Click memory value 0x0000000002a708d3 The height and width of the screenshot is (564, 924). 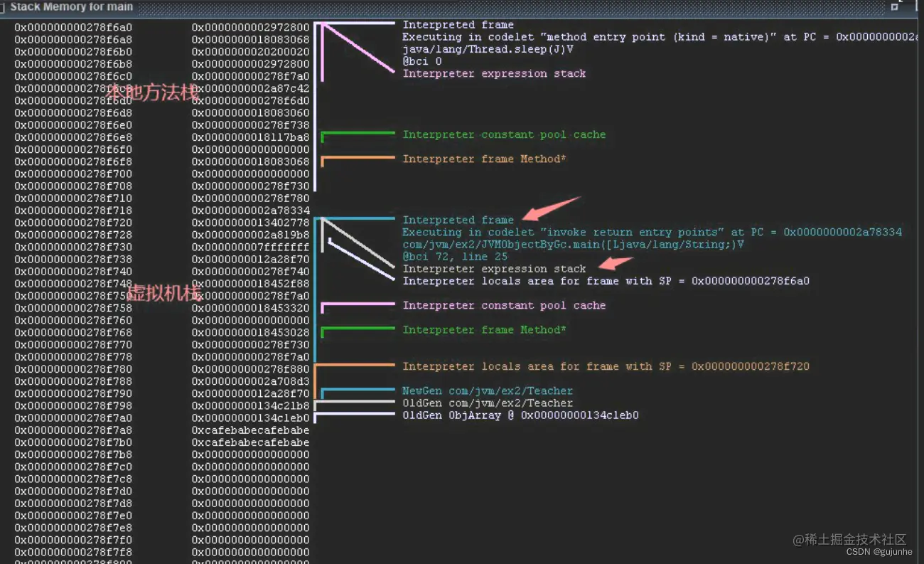point(251,381)
